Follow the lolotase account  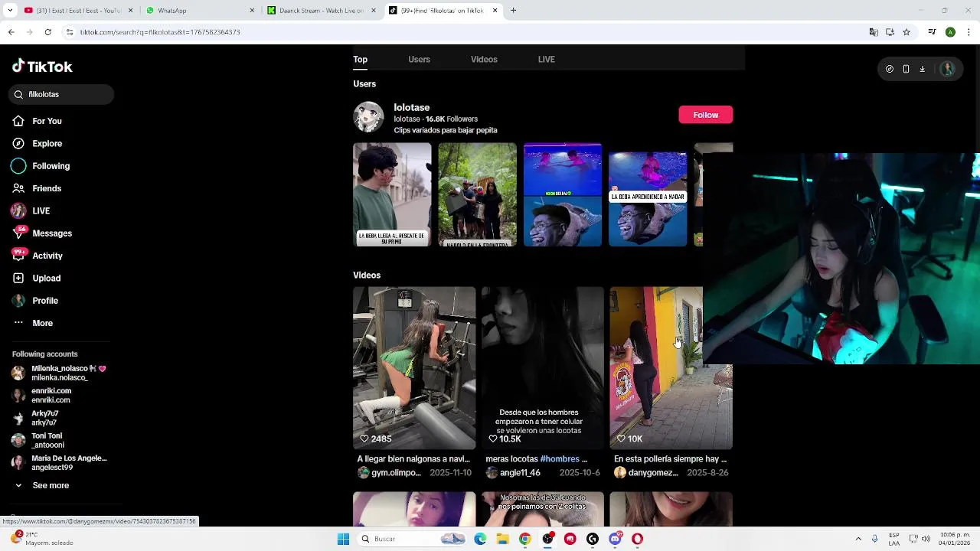pos(705,115)
